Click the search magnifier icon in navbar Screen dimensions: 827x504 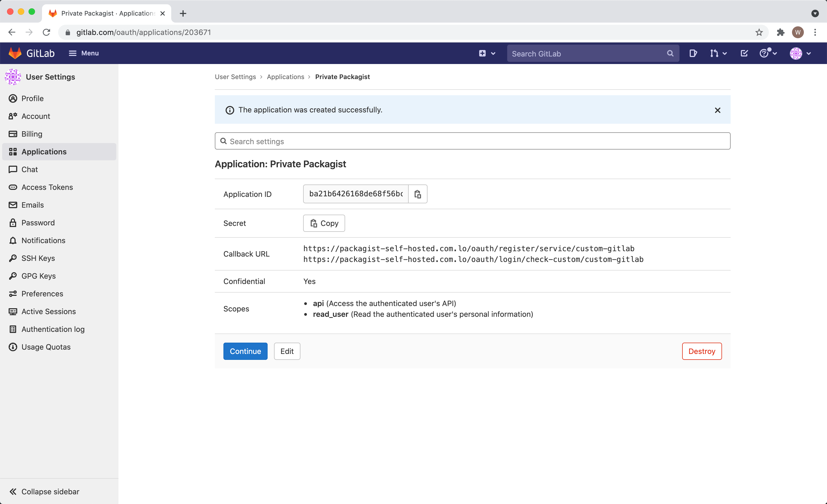click(x=670, y=54)
